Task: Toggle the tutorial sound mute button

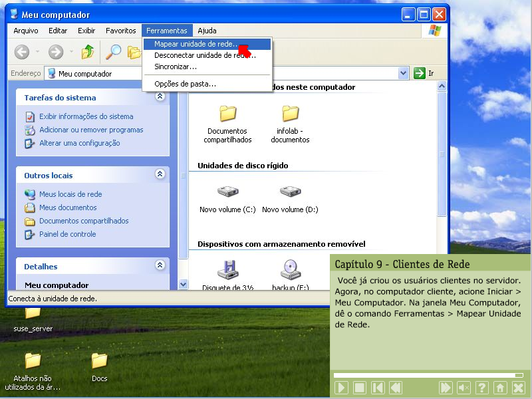Action: coord(464,388)
